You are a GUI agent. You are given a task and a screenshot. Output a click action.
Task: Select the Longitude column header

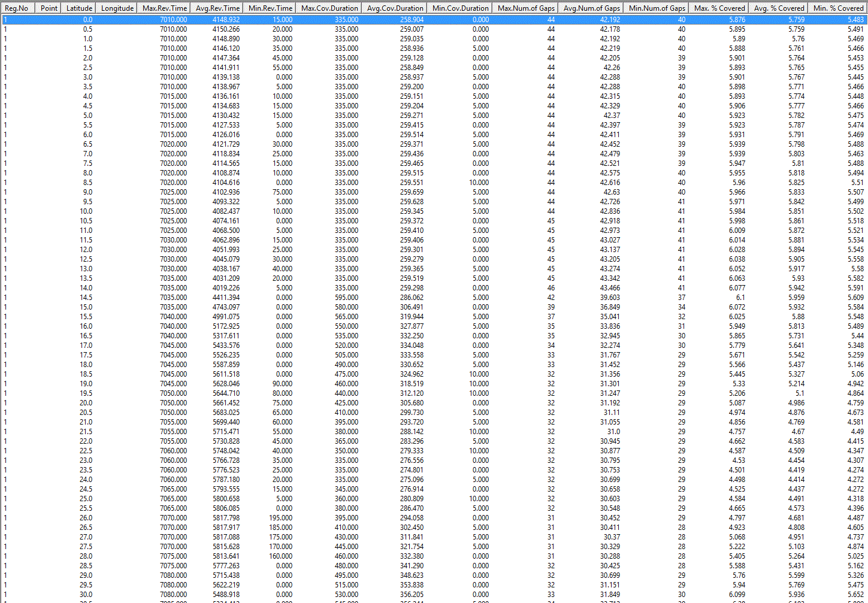pos(117,8)
